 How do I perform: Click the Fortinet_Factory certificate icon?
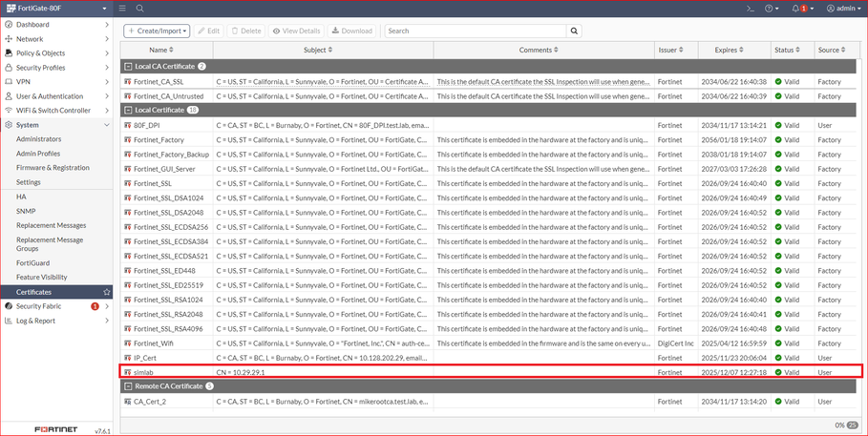tap(128, 140)
